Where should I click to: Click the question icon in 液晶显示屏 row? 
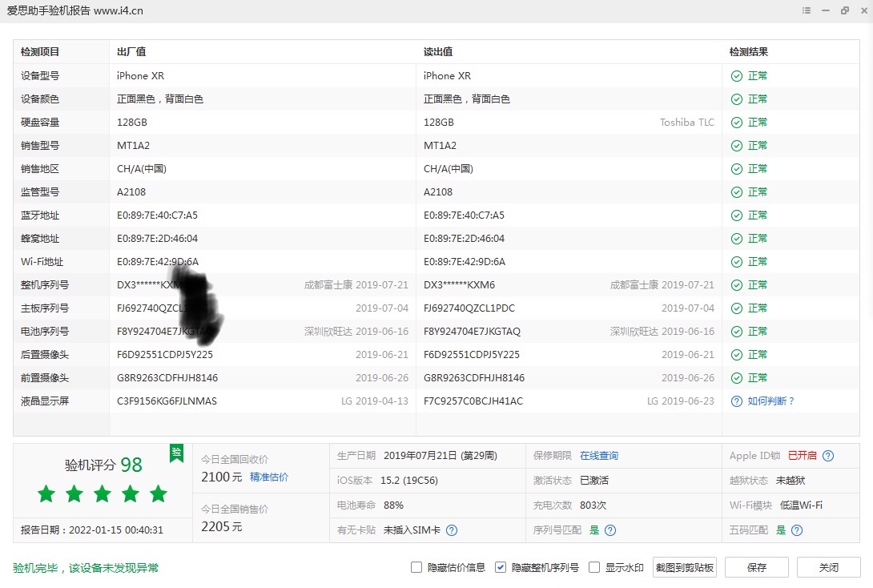737,401
